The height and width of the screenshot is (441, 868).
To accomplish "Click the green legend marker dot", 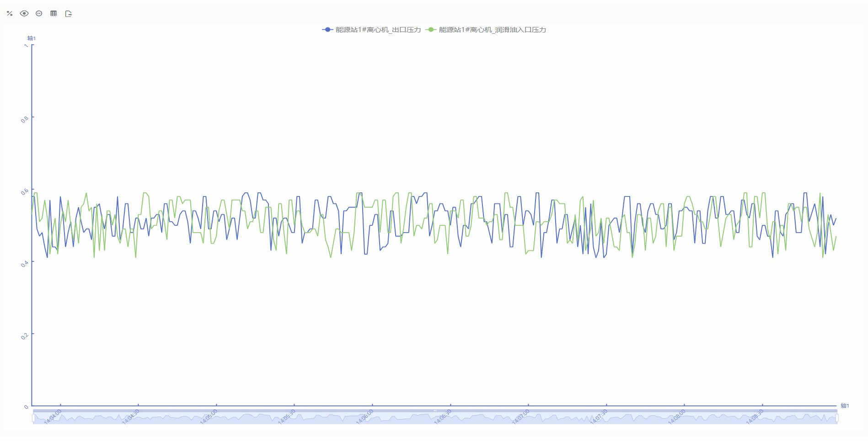I will [431, 30].
